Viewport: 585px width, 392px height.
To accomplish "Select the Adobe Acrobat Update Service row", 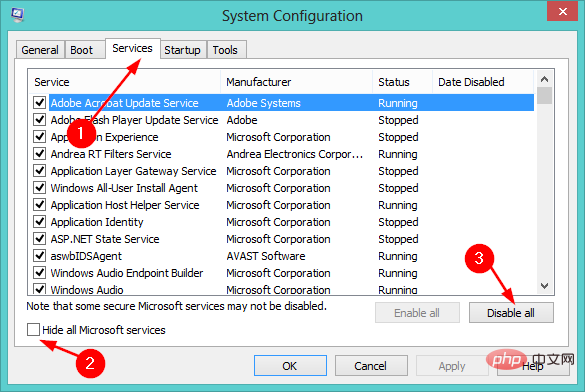I will coord(281,103).
